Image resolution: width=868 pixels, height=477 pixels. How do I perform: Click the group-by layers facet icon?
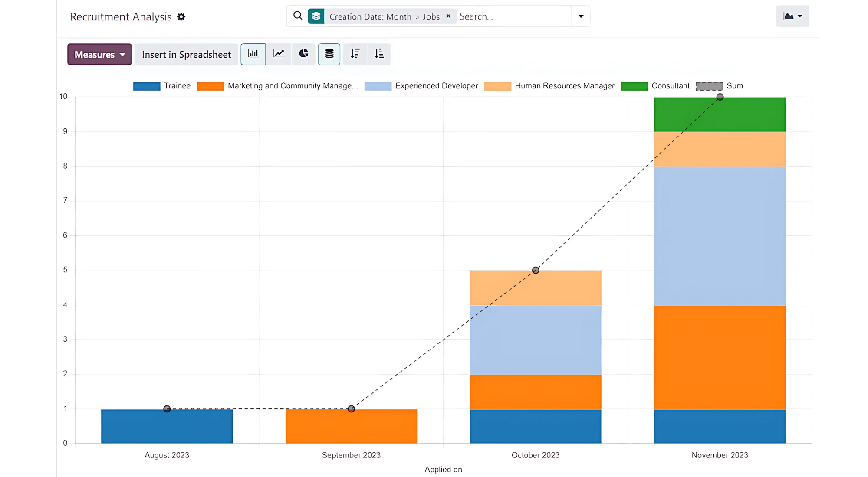point(316,16)
